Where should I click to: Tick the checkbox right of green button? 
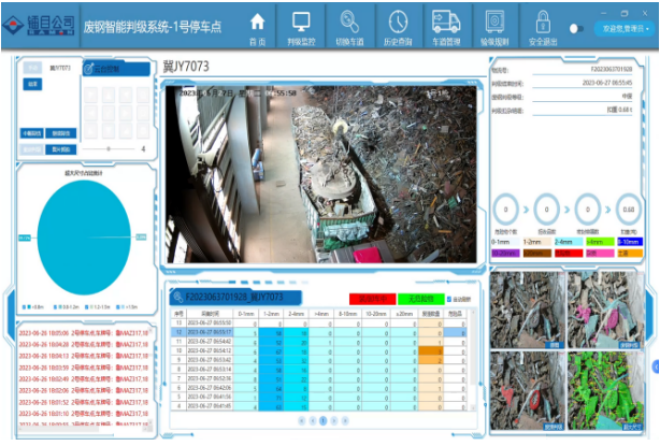(447, 299)
